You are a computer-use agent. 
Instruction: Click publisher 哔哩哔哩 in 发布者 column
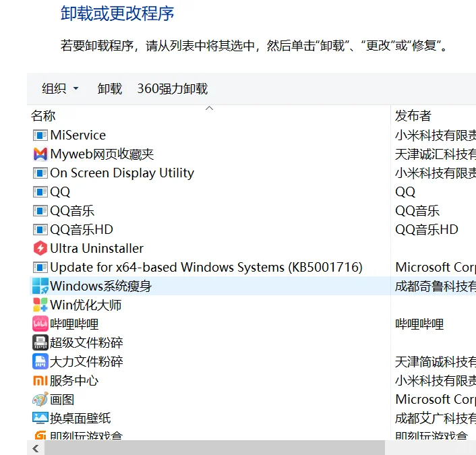(x=419, y=324)
